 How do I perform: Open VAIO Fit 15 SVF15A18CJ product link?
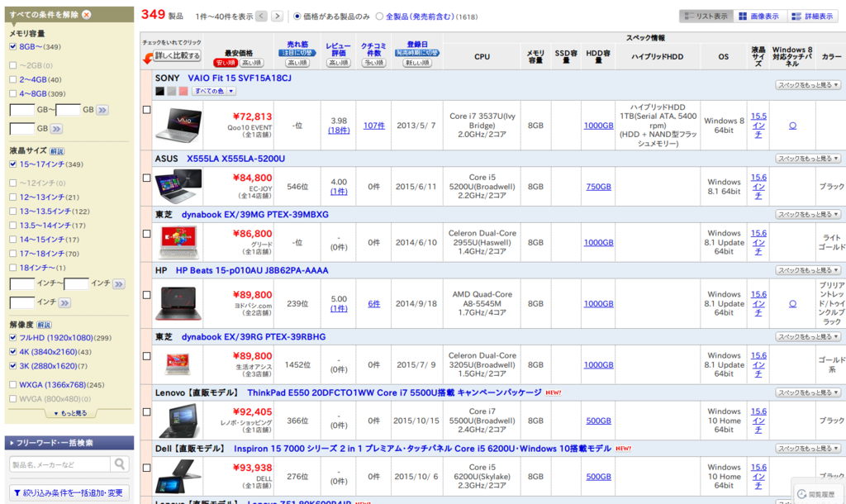[x=240, y=78]
